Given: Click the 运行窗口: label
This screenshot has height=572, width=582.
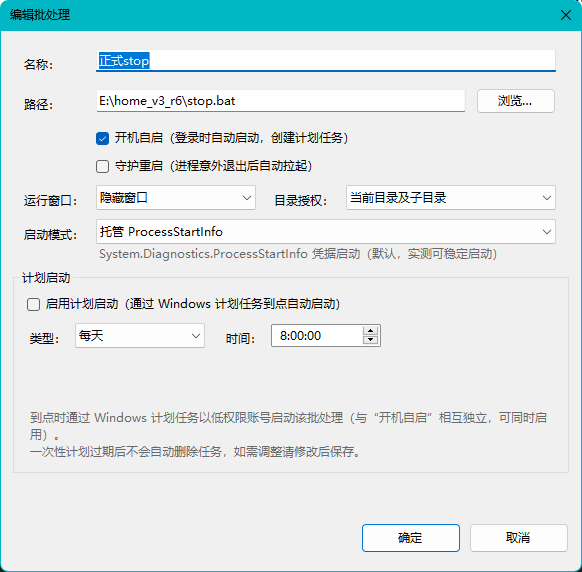Looking at the screenshot, I should click(x=50, y=201).
